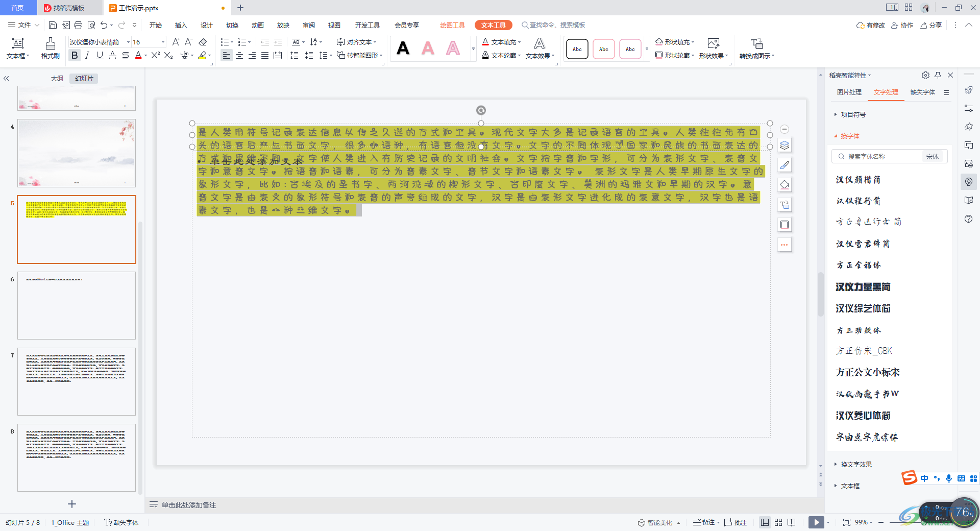Image resolution: width=980 pixels, height=531 pixels.
Task: Click the print icon
Action: 78,25
